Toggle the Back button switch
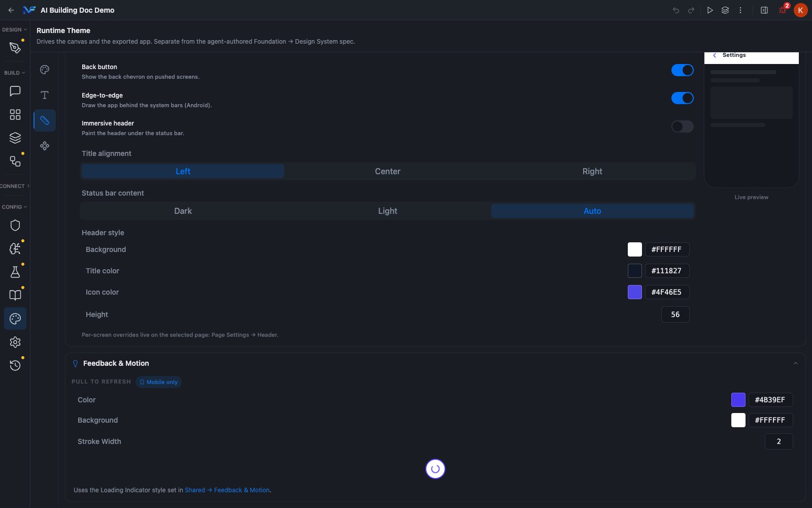The image size is (812, 508). coord(682,70)
